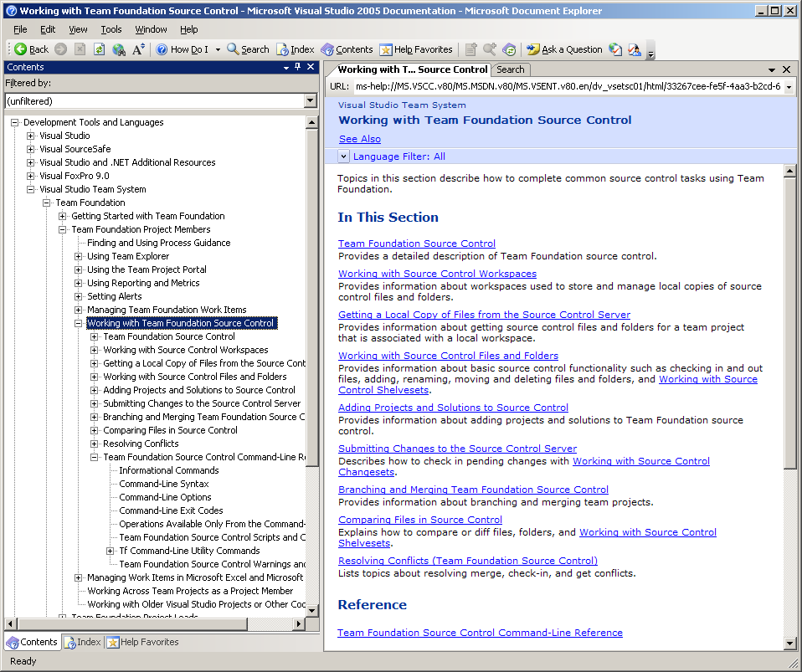
Task: Collapse Working with Team Foundation Source Control
Action: (78, 323)
